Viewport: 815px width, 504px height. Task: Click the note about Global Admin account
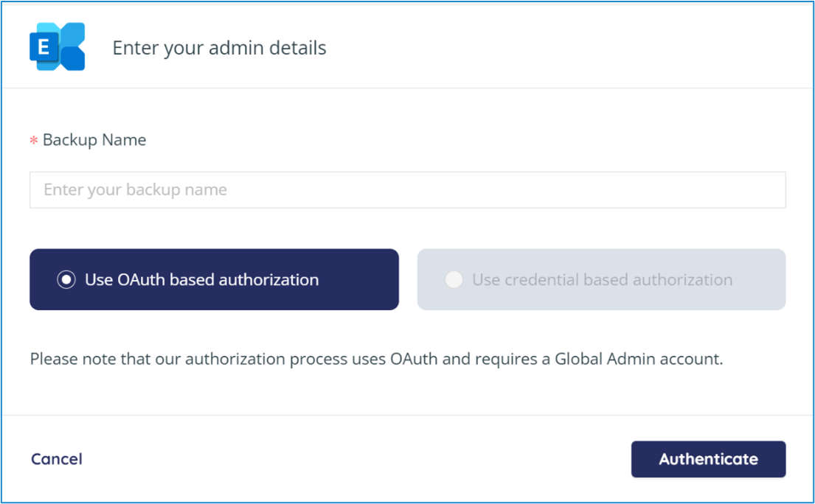(376, 359)
